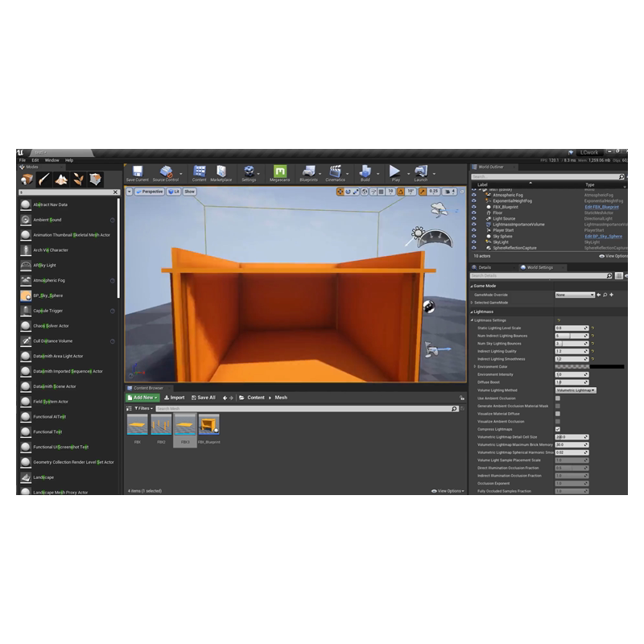Open the viewport options dropdown arrow
The image size is (644, 644).
point(129,192)
